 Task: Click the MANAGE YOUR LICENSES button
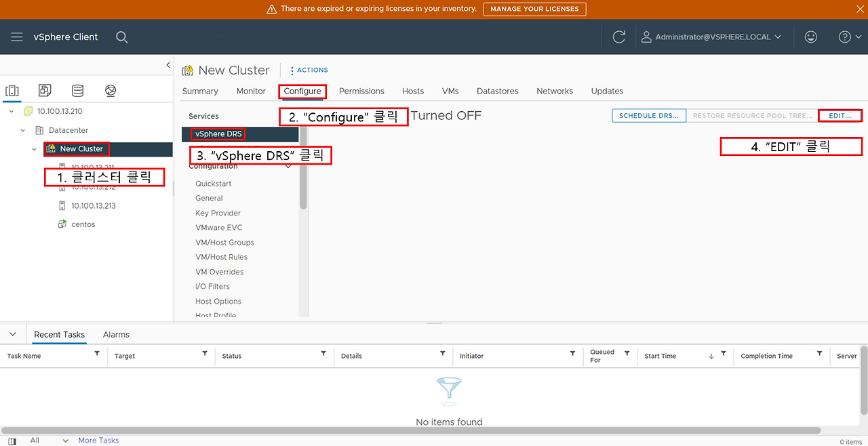click(x=534, y=9)
